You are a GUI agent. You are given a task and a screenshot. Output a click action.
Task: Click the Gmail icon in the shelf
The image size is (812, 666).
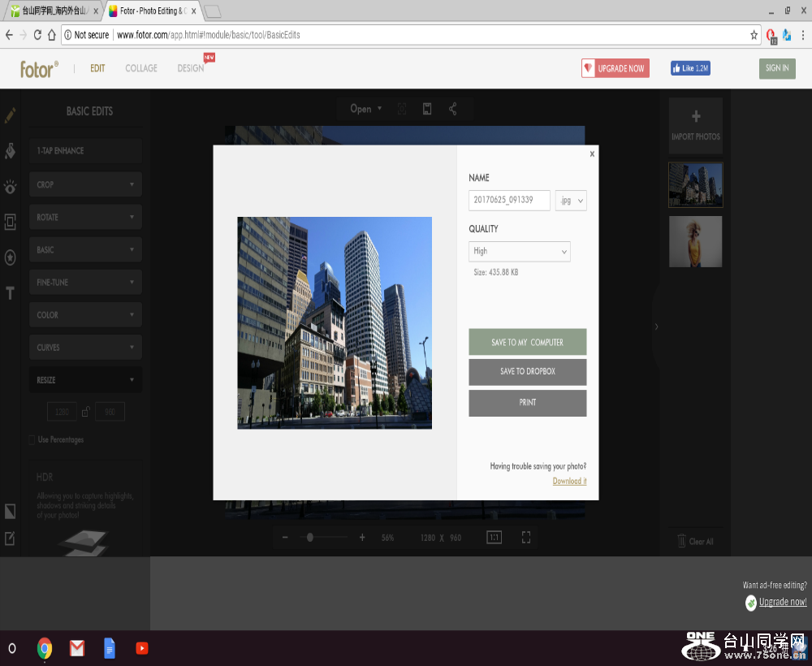pos(76,648)
